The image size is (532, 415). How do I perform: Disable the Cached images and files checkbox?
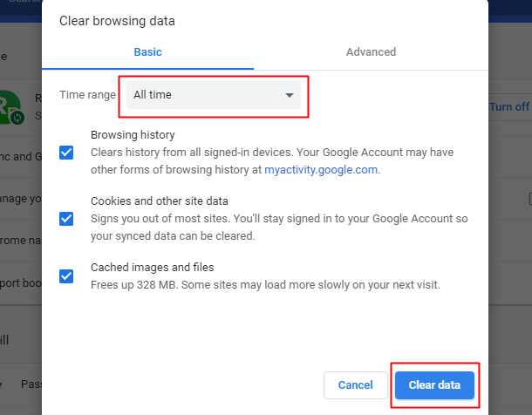point(66,276)
